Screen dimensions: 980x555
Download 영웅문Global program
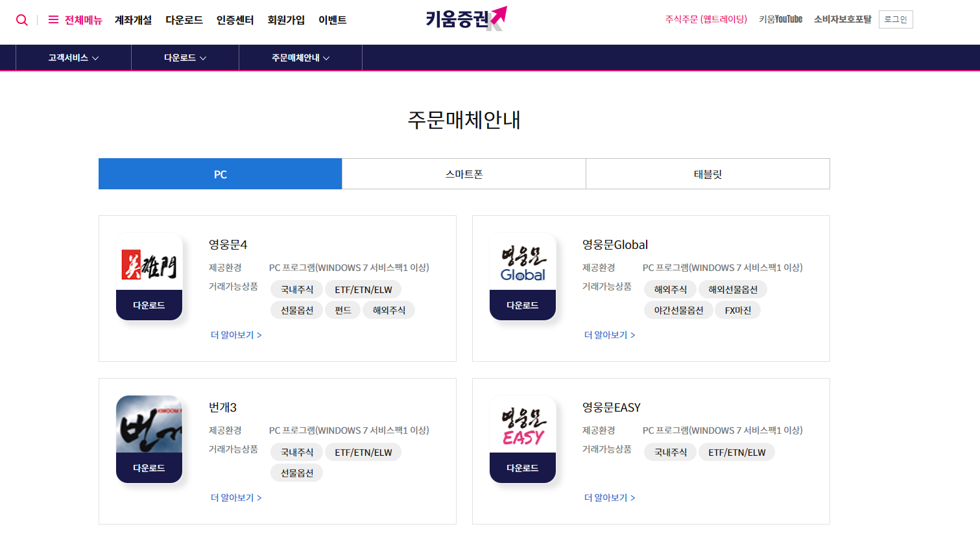pos(523,305)
